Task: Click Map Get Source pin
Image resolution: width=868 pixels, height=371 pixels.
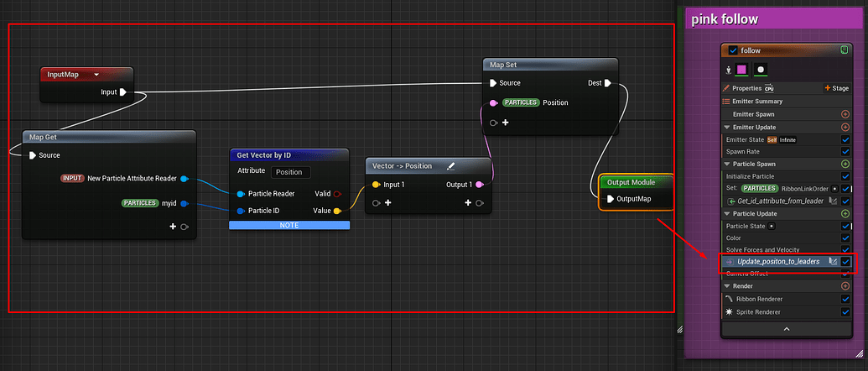Action: tap(33, 155)
